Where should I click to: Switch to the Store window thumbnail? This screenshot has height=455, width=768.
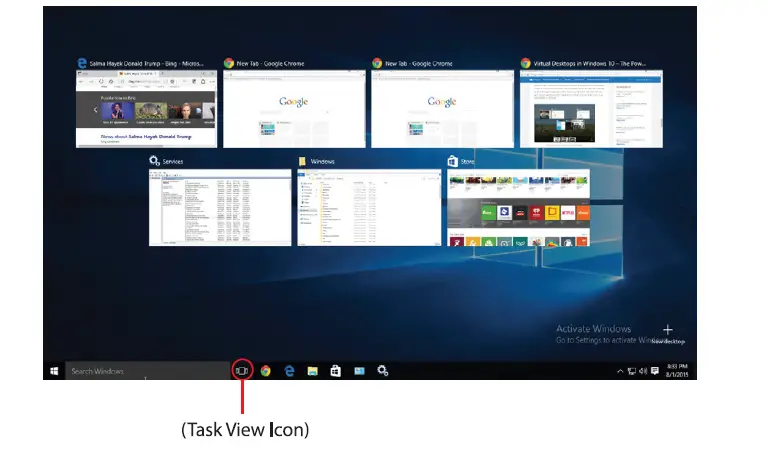(x=518, y=207)
